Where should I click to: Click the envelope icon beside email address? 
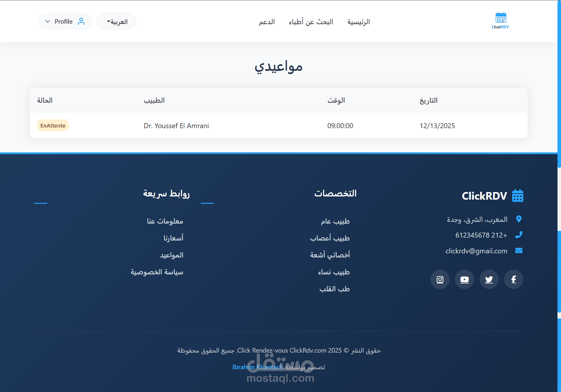(x=519, y=251)
